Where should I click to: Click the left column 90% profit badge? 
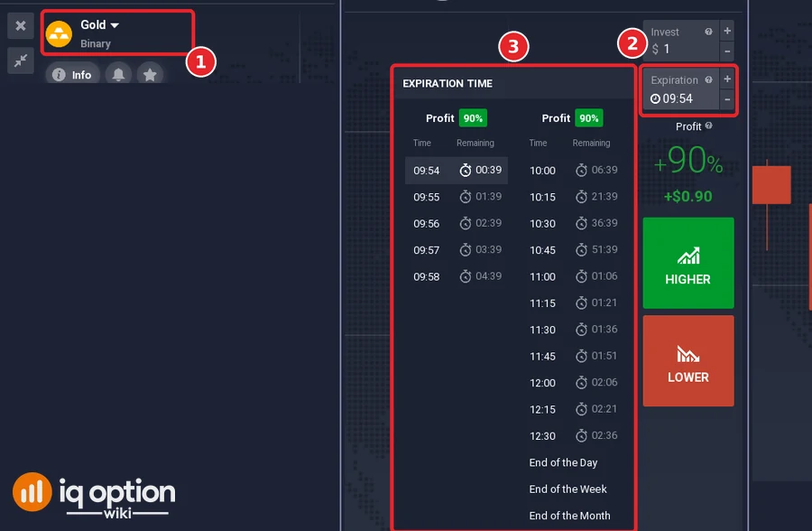pyautogui.click(x=473, y=118)
